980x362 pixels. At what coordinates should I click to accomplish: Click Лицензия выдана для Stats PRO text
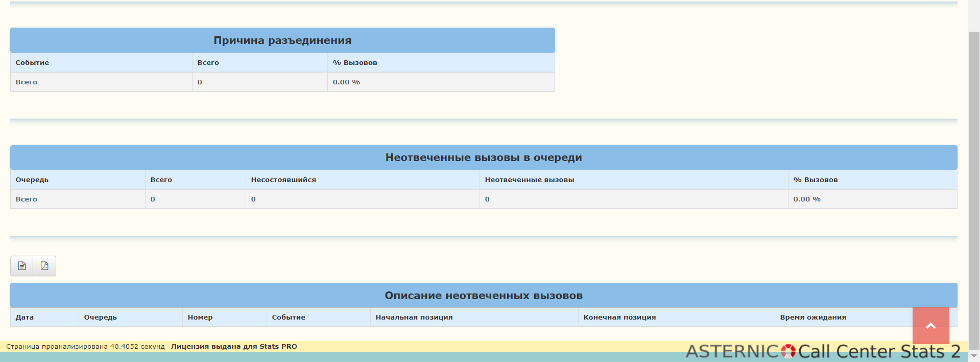(234, 347)
